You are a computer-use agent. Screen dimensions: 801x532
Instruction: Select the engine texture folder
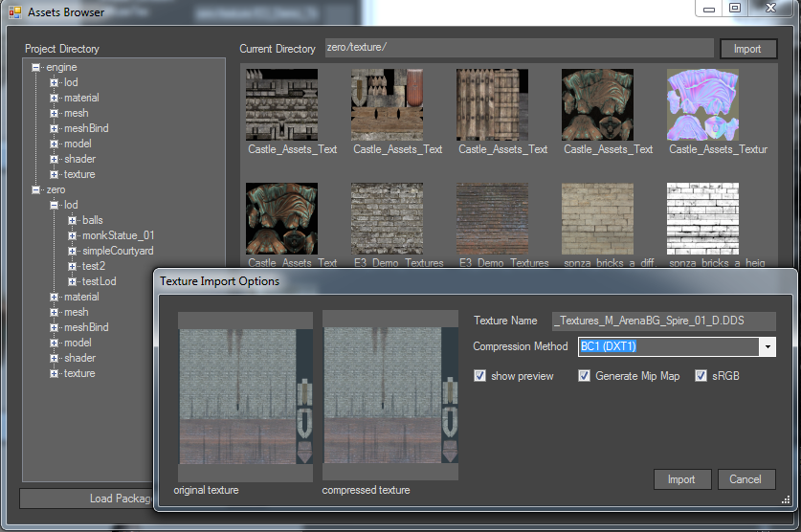click(x=79, y=174)
